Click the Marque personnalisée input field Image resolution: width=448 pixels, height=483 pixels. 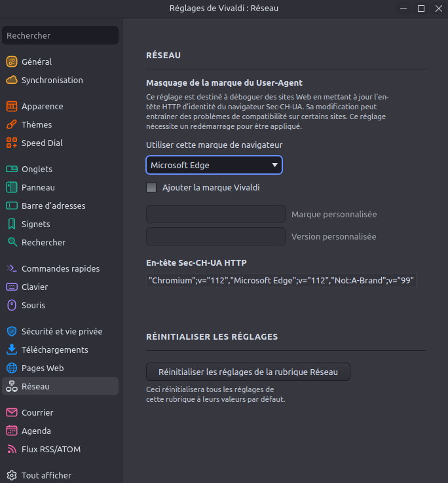click(x=215, y=214)
